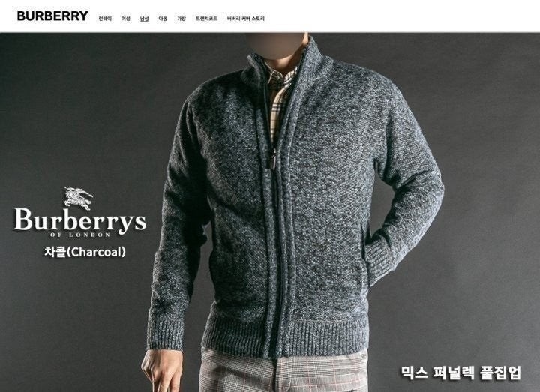Click the BURBERRY logo in header
Screen dimensions: 540x392
tap(52, 16)
